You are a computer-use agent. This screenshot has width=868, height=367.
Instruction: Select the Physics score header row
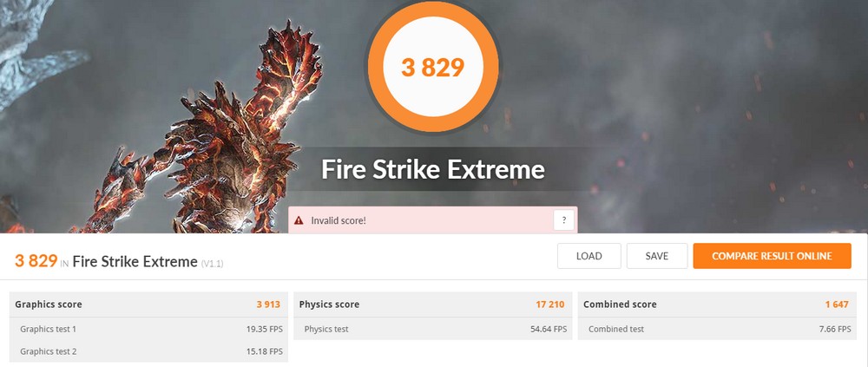[x=433, y=305]
